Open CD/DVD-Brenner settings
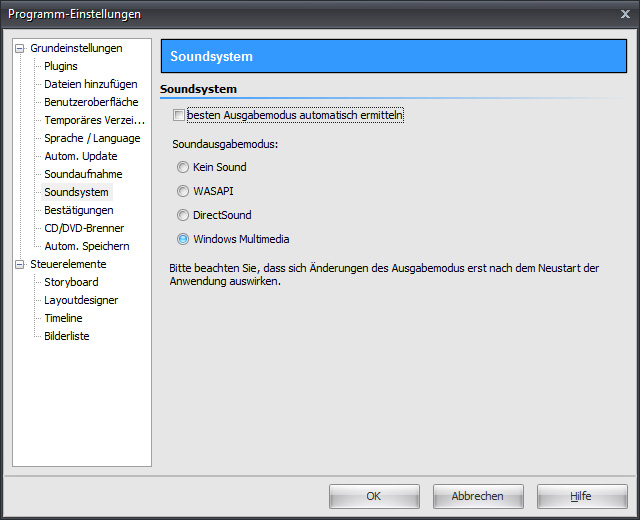This screenshot has width=640, height=520. tap(84, 228)
